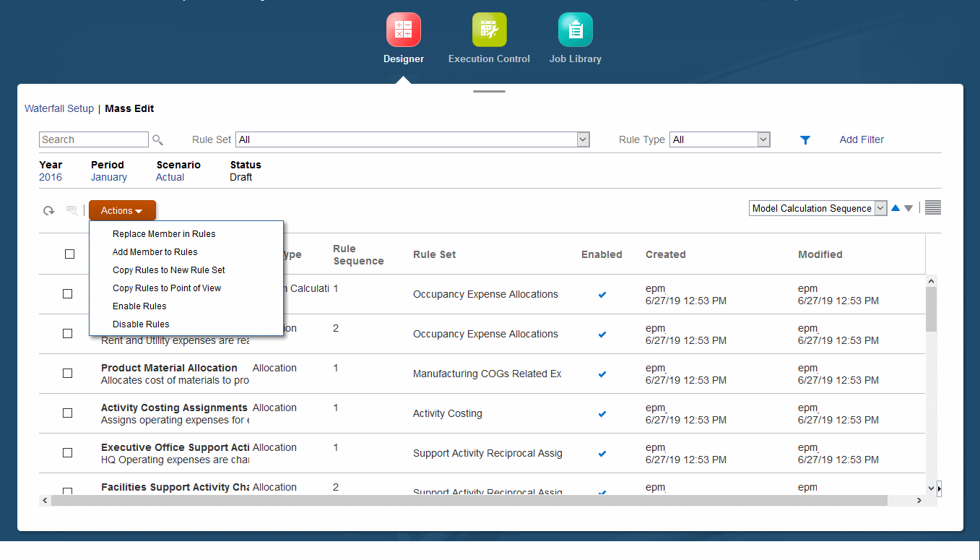Screen dimensions: 980x560
Task: Check the Activity Costing Assignments row checkbox
Action: (x=67, y=413)
